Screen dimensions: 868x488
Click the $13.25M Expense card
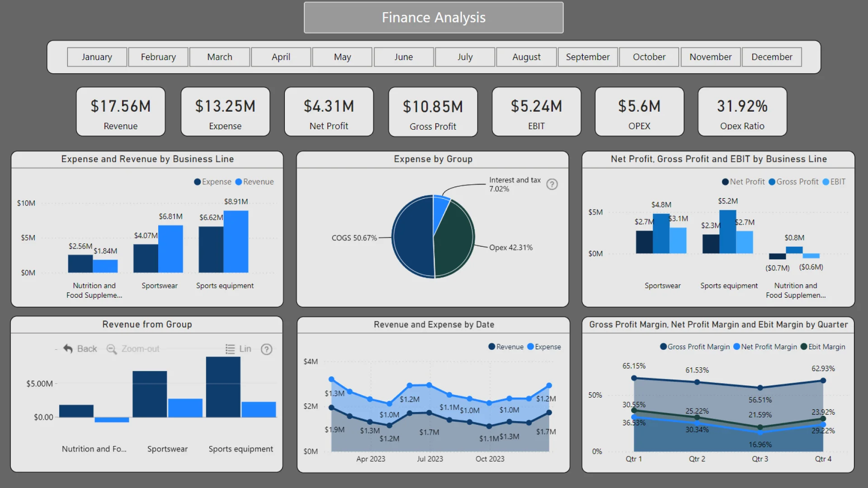225,112
